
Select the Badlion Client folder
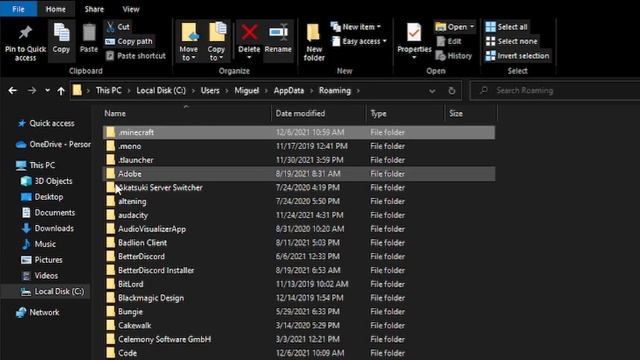click(299, 242)
